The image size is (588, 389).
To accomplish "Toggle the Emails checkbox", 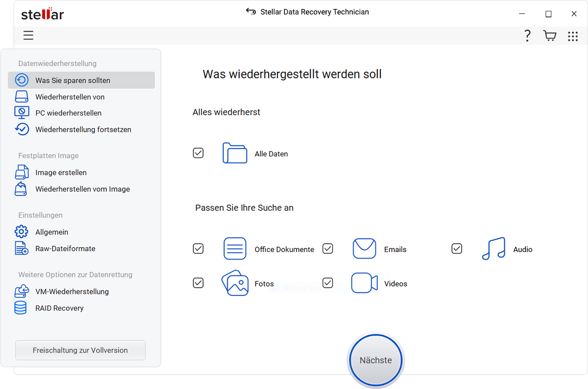I will click(328, 249).
